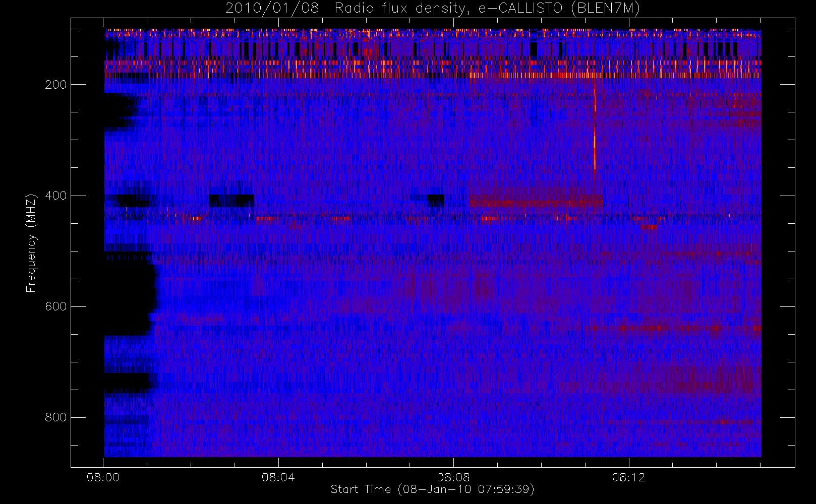Screen dimensions: 816x504
Task: Click the 08:04 time tick label
Action: pos(278,477)
